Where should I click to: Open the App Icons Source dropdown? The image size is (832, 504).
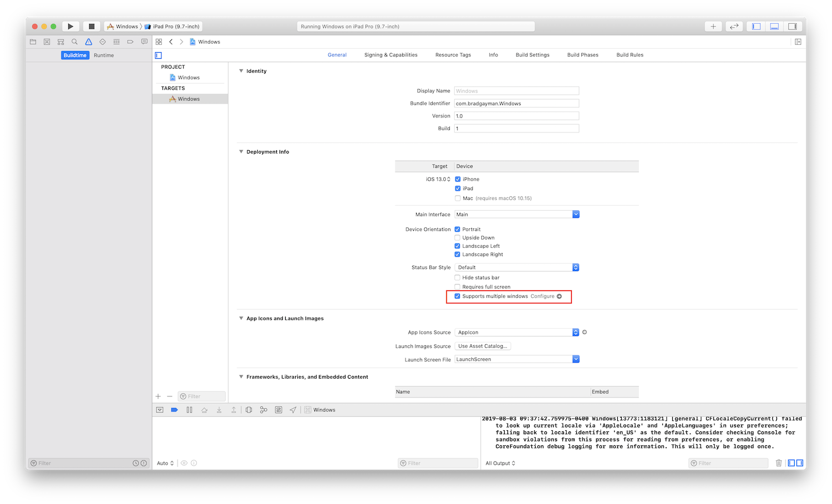click(x=517, y=332)
